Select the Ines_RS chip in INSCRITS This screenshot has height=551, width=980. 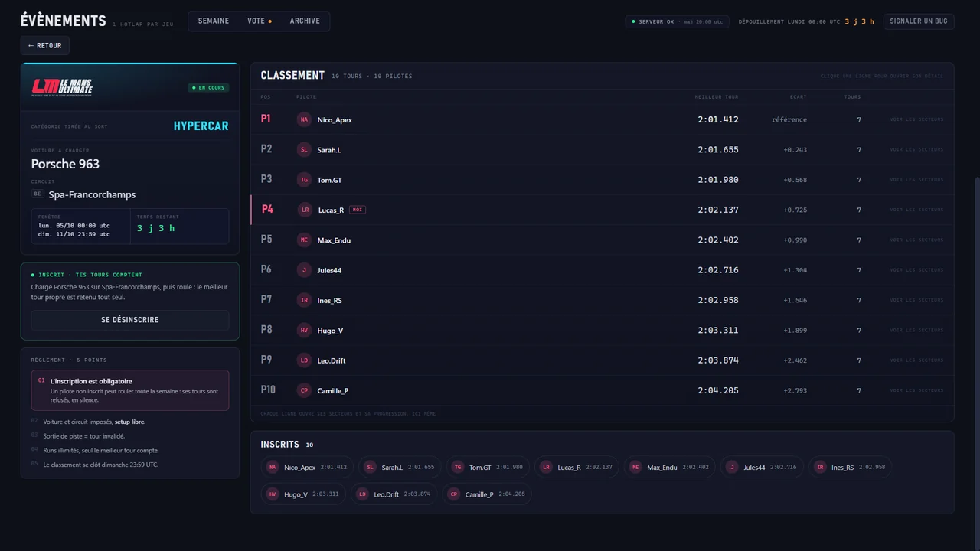point(851,468)
